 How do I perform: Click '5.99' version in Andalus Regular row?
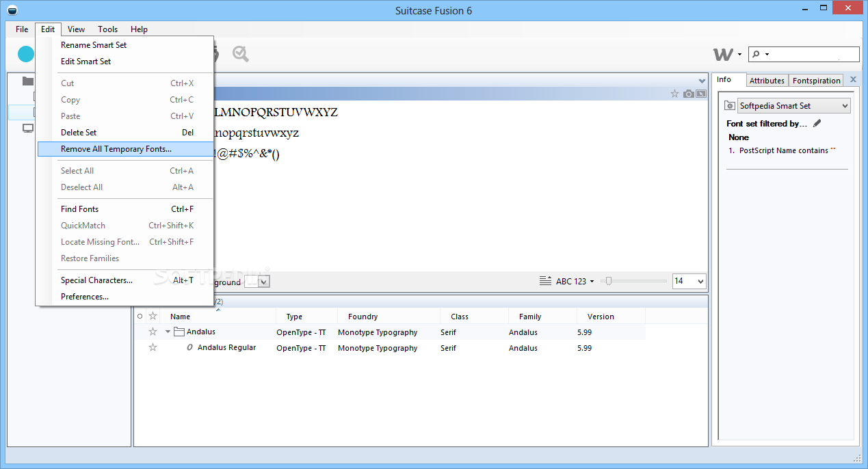(x=584, y=348)
